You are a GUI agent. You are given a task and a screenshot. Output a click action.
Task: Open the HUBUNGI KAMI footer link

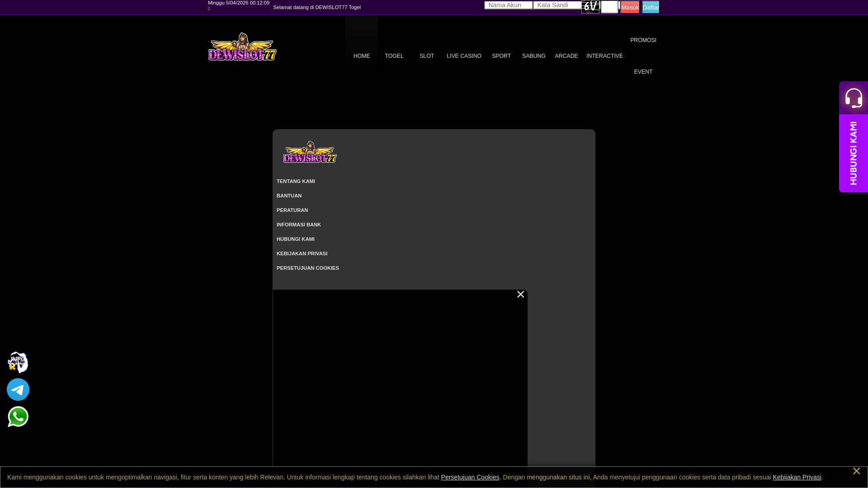(x=296, y=239)
